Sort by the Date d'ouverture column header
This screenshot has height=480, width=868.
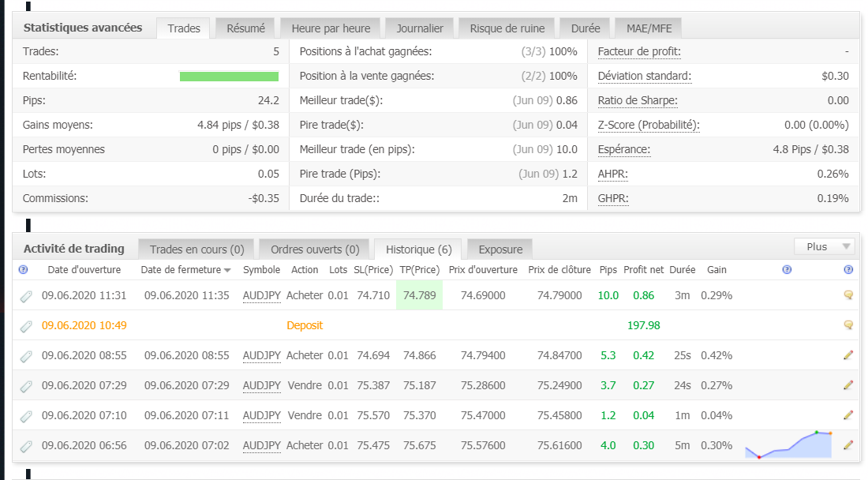pyautogui.click(x=84, y=270)
